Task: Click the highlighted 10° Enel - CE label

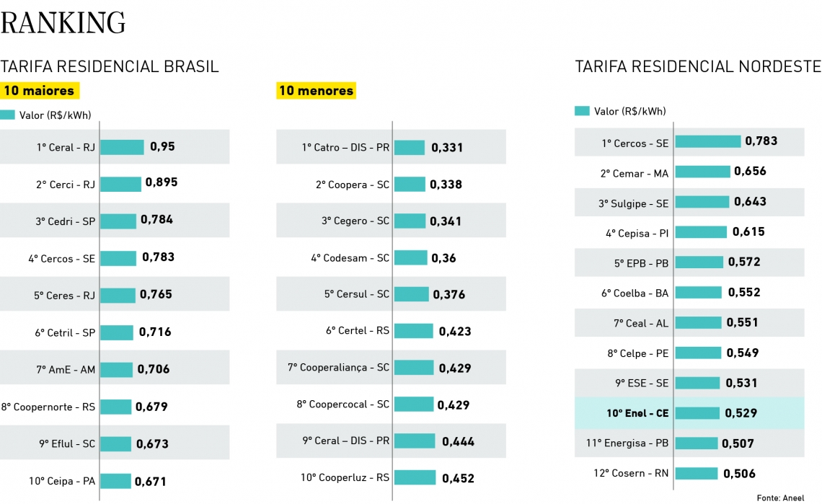Action: [x=637, y=414]
